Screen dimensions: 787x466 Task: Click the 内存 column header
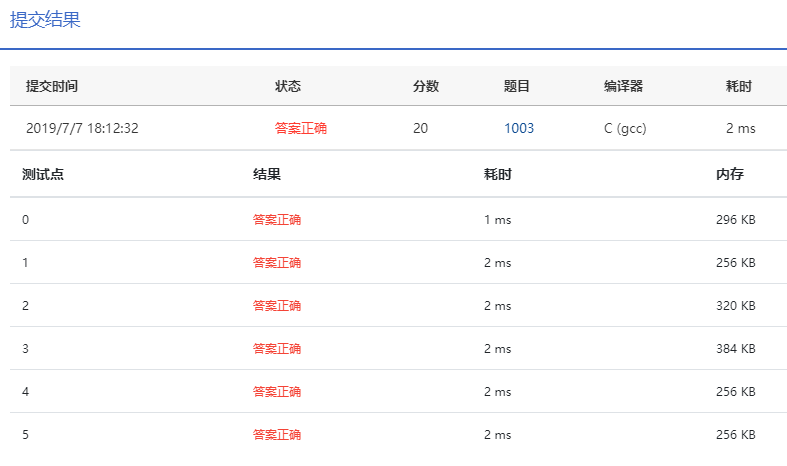729,174
